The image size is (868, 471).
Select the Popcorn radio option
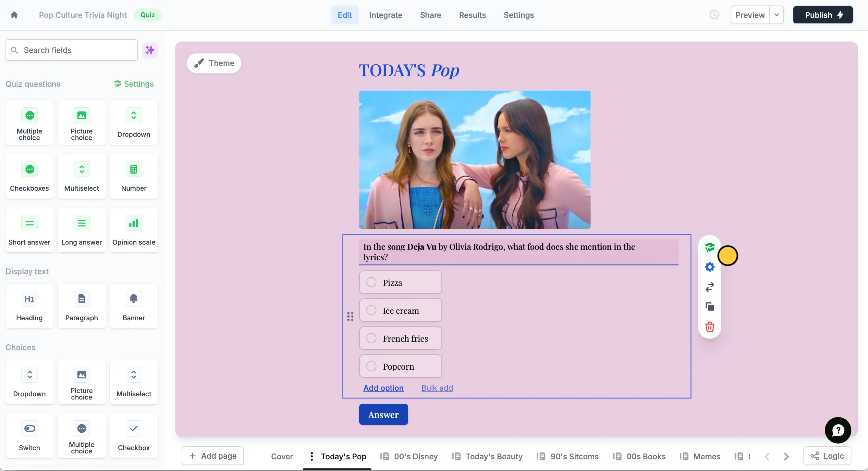(x=371, y=366)
